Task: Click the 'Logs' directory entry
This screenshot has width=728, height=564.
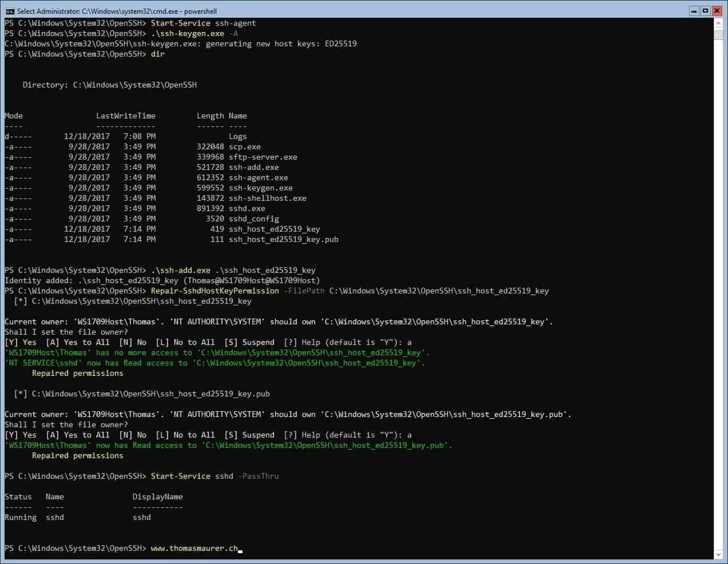Action: (238, 137)
